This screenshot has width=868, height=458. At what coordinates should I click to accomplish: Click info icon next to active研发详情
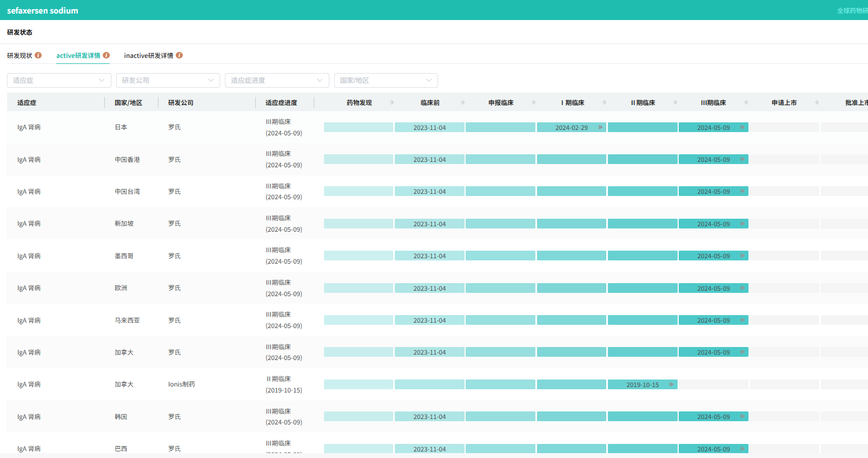point(107,55)
